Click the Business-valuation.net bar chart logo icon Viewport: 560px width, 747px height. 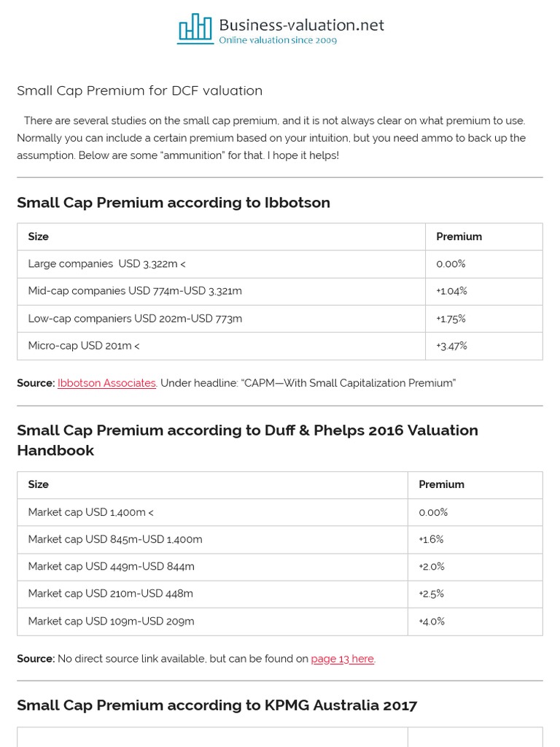[x=195, y=29]
